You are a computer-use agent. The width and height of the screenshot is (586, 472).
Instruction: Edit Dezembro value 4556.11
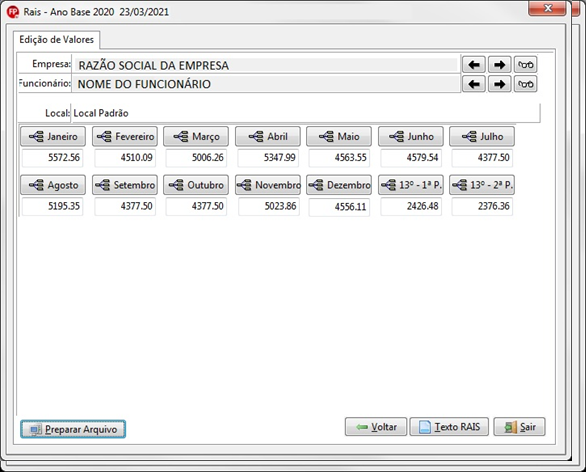click(339, 207)
